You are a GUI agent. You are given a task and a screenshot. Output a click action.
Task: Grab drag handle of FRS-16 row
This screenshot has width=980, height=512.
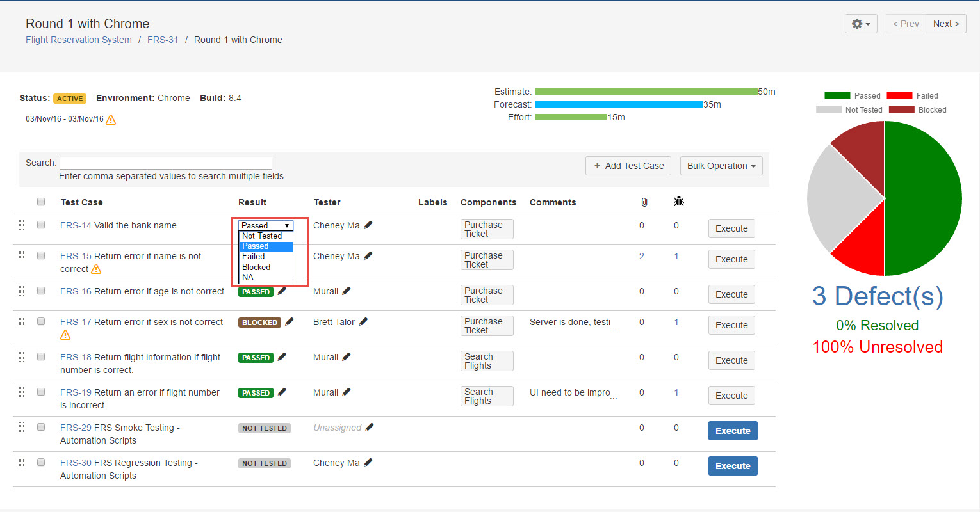[21, 291]
